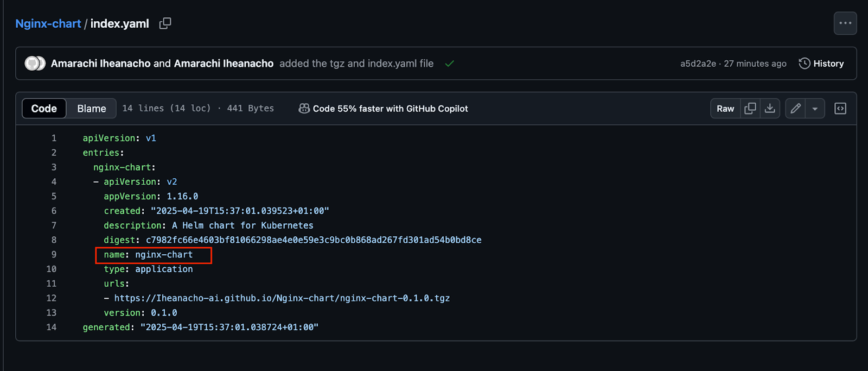Go to the Nginx-chart repository link
This screenshot has width=868, height=371.
(x=48, y=23)
